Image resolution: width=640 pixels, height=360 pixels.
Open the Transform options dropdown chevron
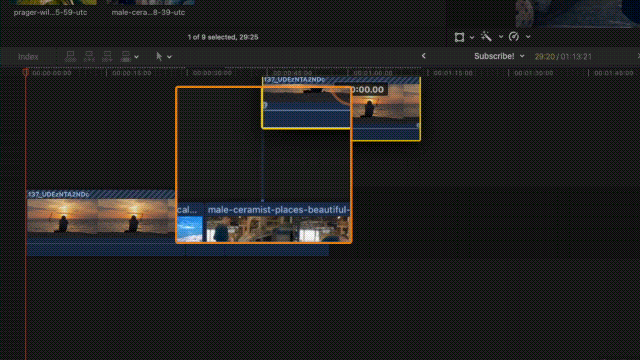[x=472, y=37]
